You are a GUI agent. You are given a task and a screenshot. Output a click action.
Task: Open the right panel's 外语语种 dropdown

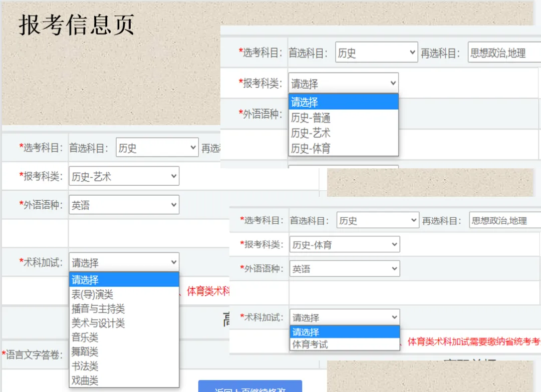tap(344, 268)
